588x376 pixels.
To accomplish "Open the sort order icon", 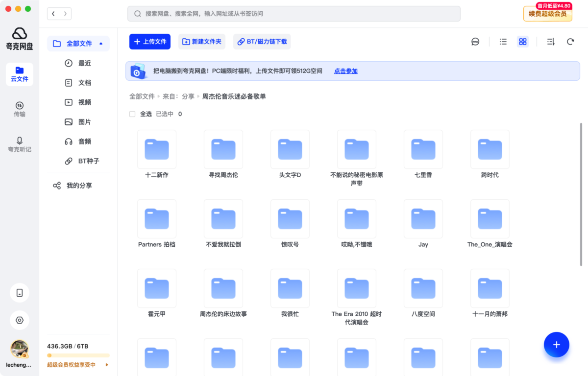I will click(x=551, y=42).
